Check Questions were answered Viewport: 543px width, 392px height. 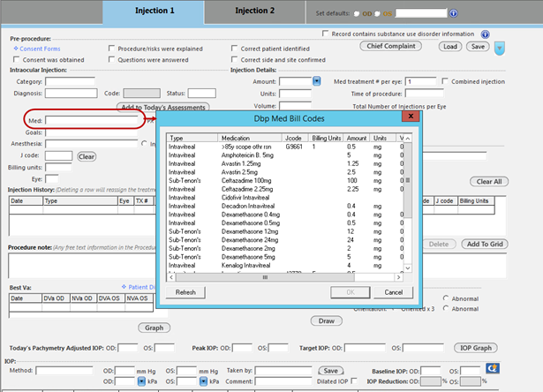(x=111, y=59)
